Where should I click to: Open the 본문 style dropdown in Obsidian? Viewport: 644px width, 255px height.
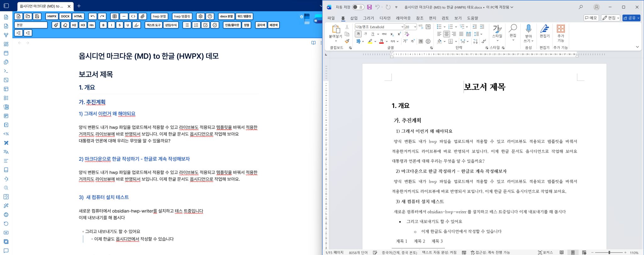(x=31, y=25)
